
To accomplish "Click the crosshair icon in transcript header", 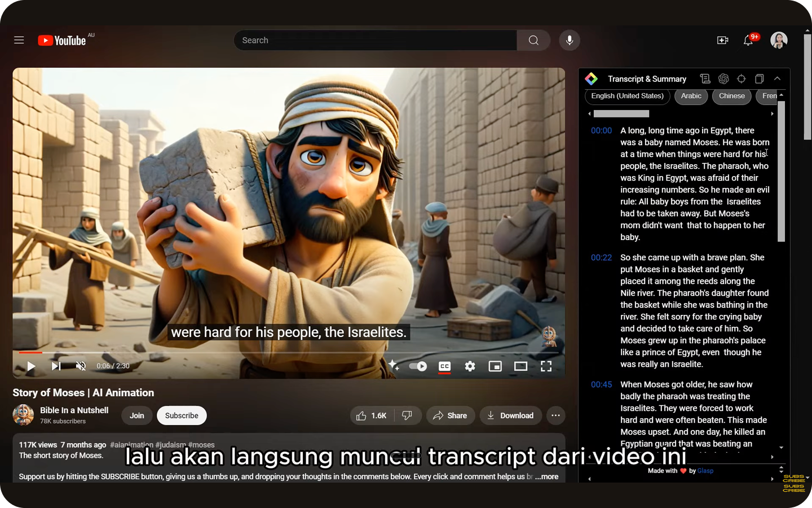I will tap(742, 79).
